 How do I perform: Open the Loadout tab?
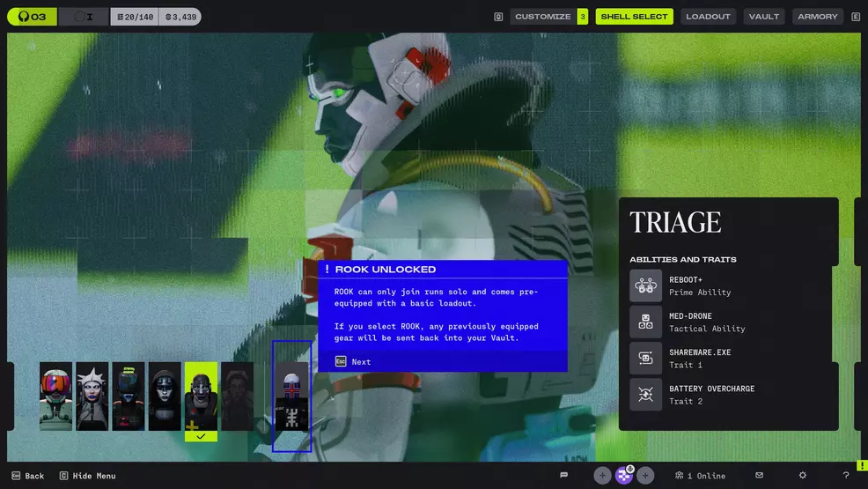[x=708, y=17]
